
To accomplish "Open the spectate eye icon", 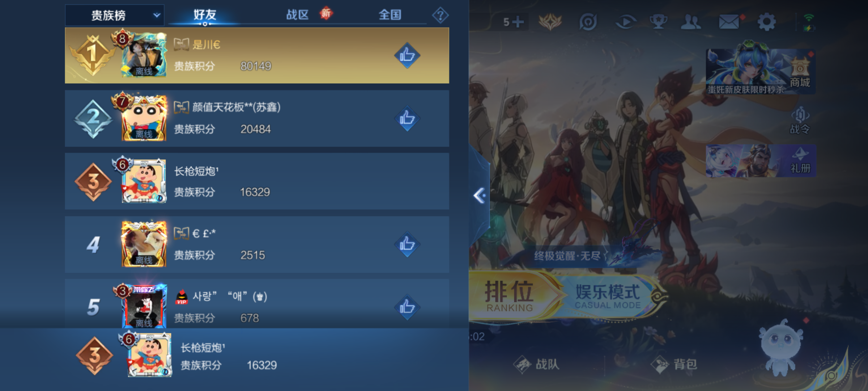I will click(626, 22).
